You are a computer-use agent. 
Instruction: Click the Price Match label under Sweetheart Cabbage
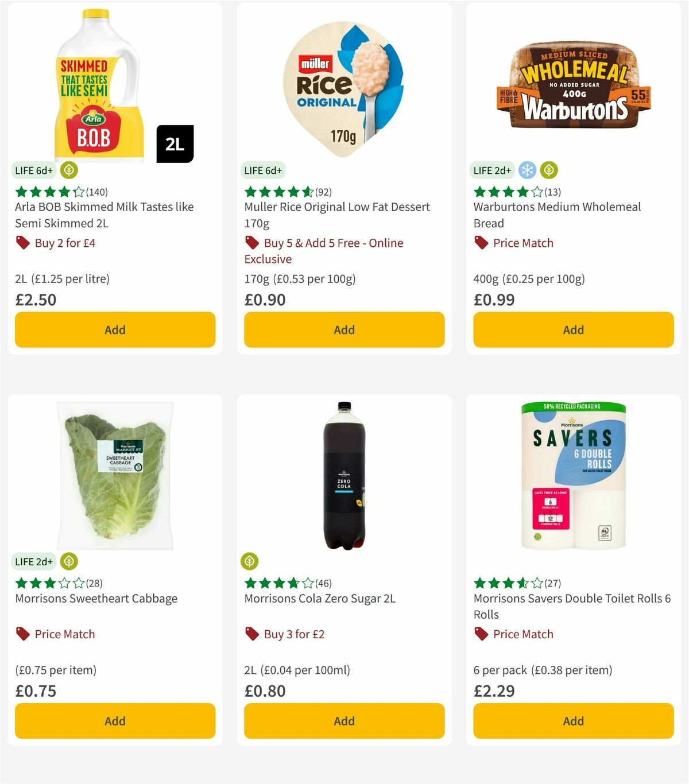pyautogui.click(x=64, y=634)
